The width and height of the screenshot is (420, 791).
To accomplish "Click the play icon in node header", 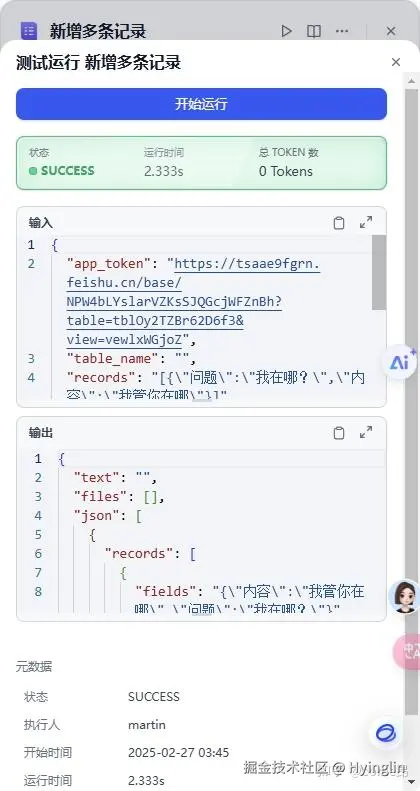I will pyautogui.click(x=286, y=31).
